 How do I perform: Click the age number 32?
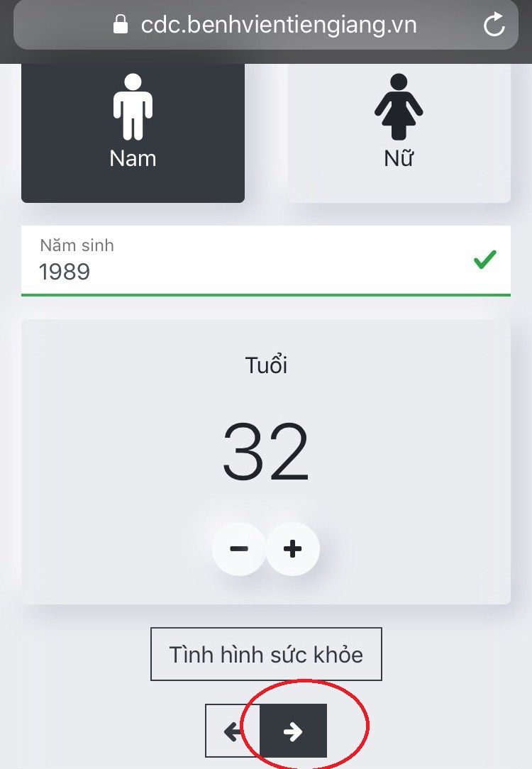(x=266, y=452)
